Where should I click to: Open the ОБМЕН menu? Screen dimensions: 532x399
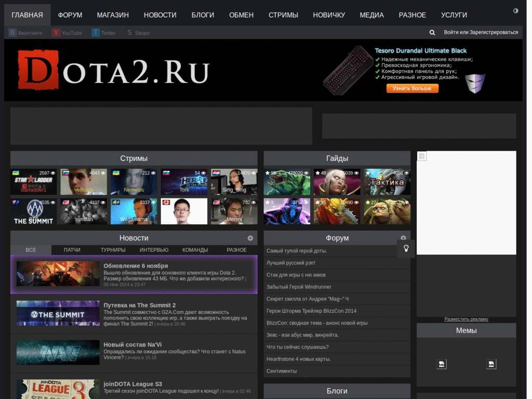pos(241,15)
